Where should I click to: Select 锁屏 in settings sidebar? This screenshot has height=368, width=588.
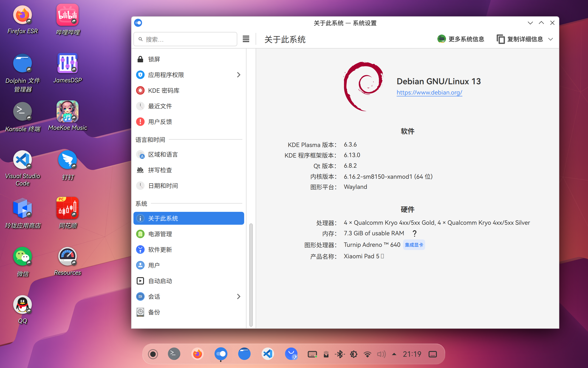tap(189, 59)
